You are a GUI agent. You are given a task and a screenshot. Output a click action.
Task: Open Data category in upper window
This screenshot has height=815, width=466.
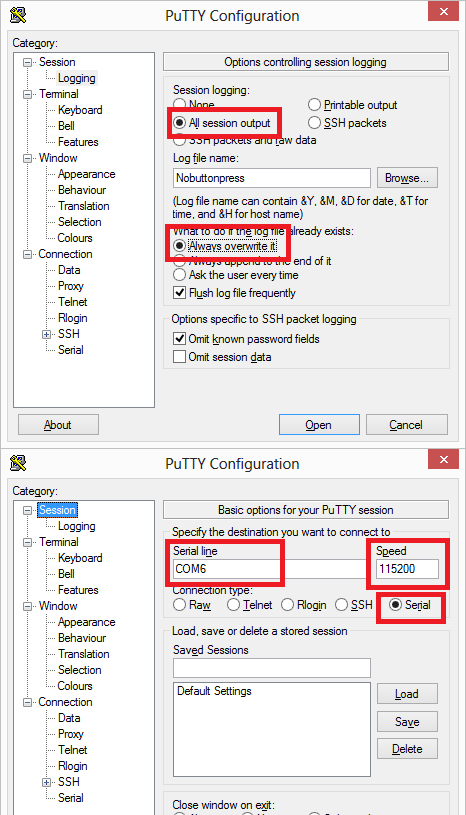(69, 270)
